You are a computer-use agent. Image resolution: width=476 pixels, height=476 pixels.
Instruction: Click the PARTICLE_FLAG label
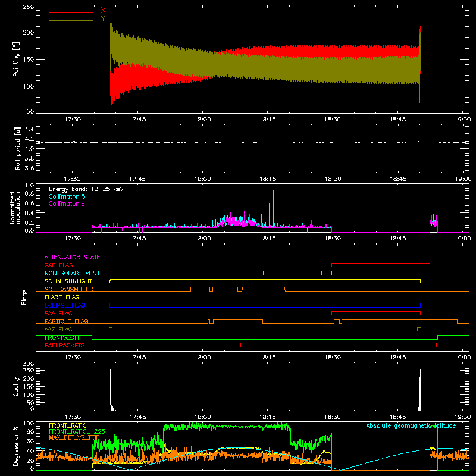pyautogui.click(x=67, y=321)
